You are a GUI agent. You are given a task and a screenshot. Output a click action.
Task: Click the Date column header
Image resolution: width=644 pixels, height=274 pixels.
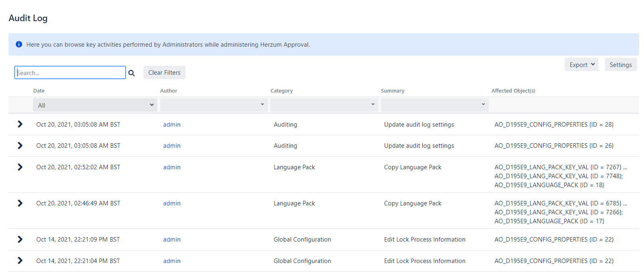(39, 91)
